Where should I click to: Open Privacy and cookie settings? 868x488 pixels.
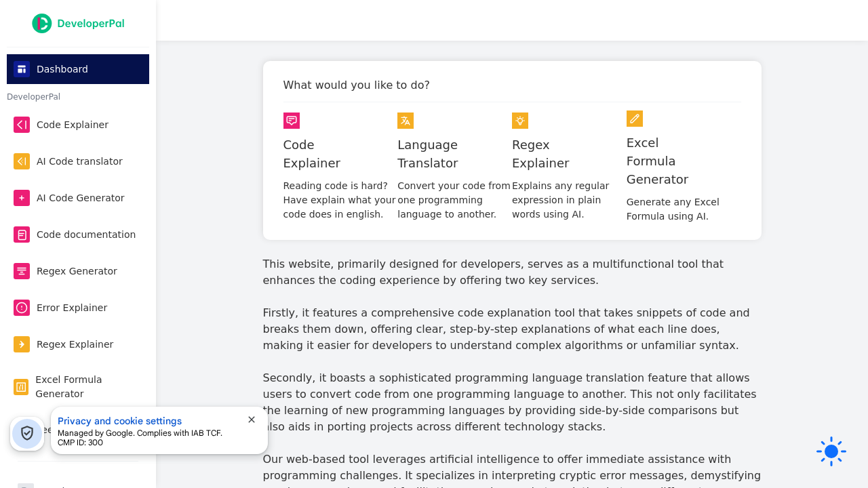tap(119, 421)
